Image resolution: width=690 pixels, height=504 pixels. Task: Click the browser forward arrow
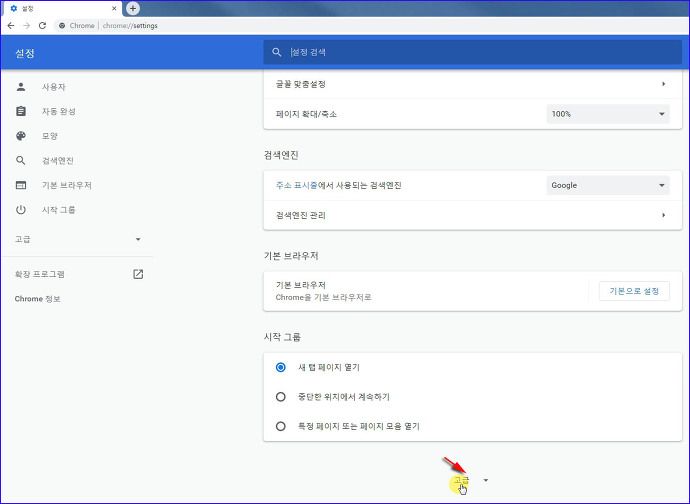[x=27, y=26]
